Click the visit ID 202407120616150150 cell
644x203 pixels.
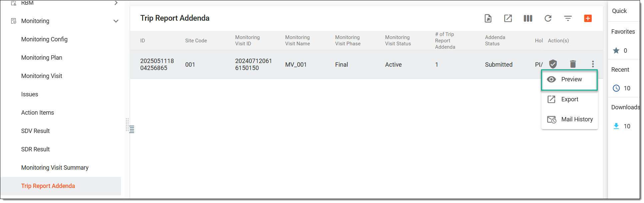pos(254,64)
